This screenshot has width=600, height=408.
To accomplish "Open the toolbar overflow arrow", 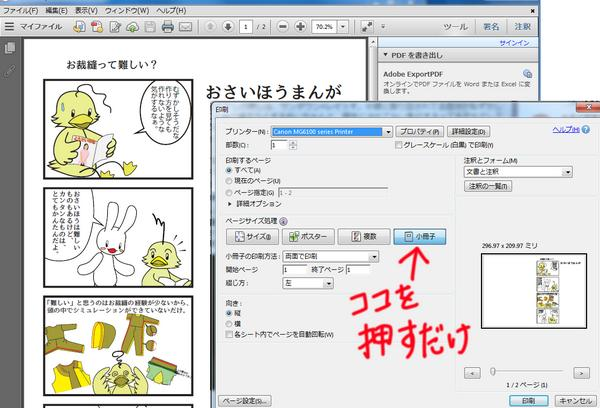I will tap(383, 27).
